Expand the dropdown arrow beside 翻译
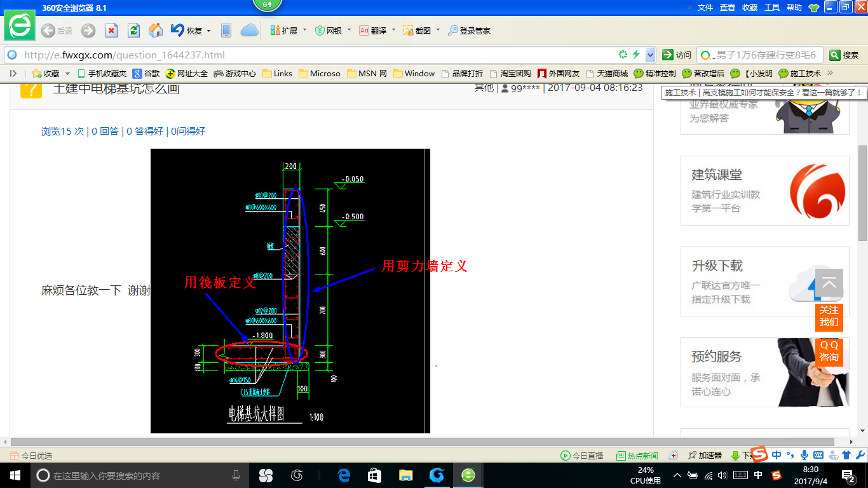The width and height of the screenshot is (868, 488). click(393, 30)
